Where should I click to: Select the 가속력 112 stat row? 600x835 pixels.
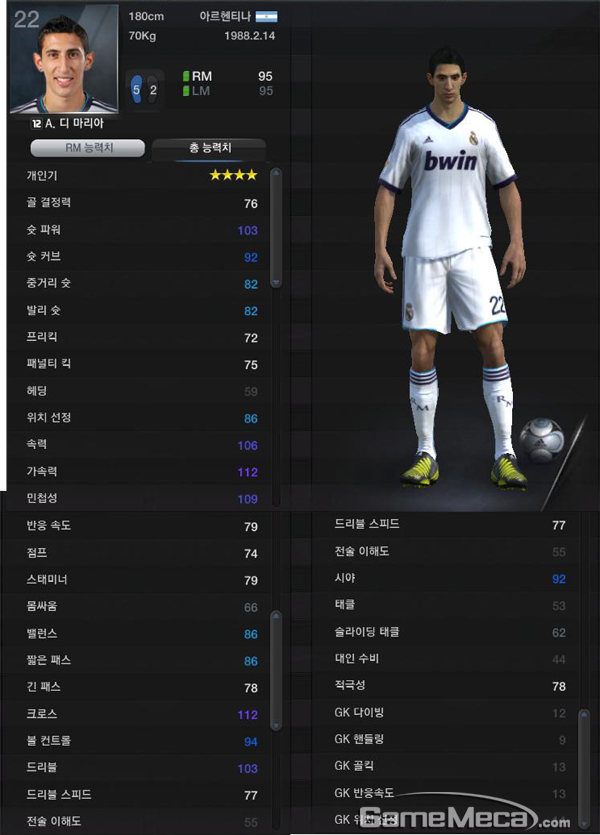tap(142, 471)
